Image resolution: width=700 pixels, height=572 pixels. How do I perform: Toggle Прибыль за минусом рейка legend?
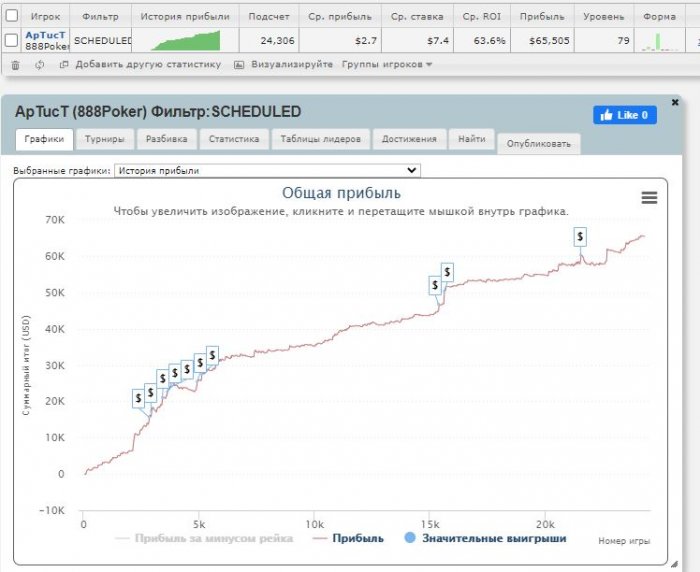click(x=204, y=538)
